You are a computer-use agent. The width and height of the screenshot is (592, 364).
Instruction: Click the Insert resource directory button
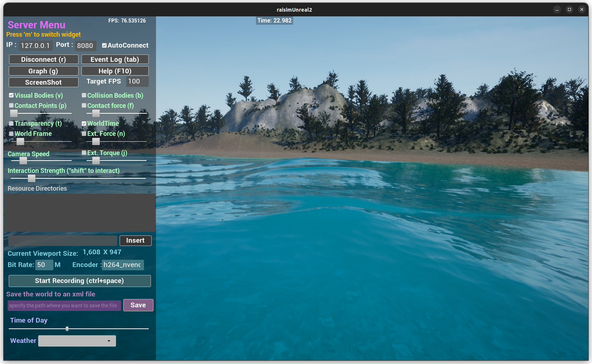click(135, 240)
